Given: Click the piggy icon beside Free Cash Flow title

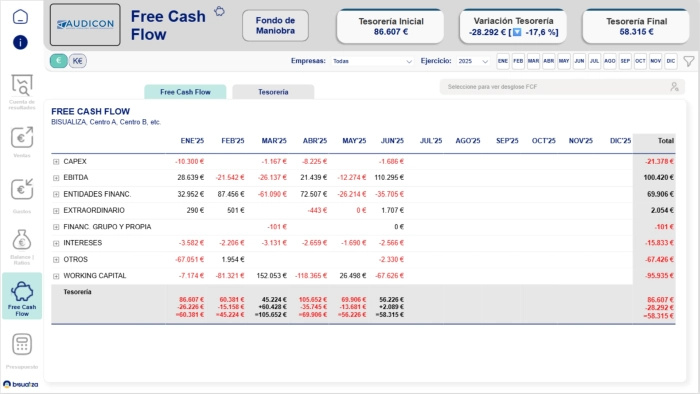Looking at the screenshot, I should (219, 11).
